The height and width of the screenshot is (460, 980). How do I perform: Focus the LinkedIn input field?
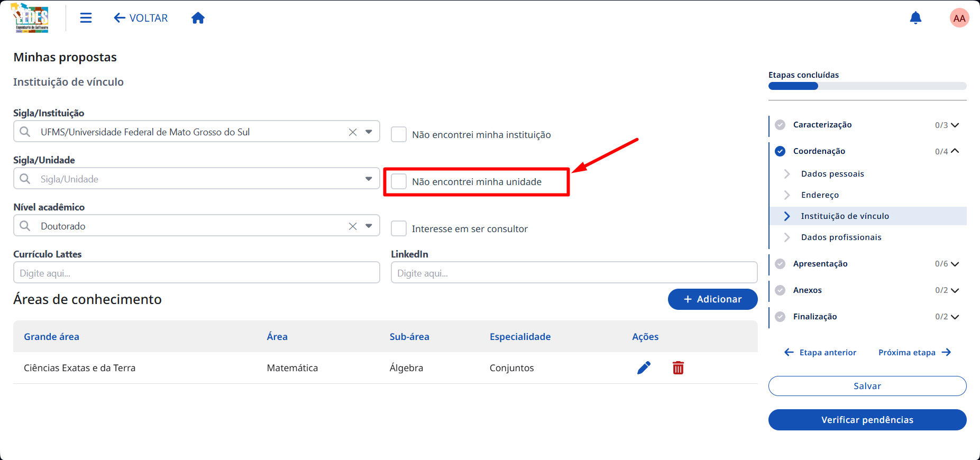pyautogui.click(x=574, y=273)
